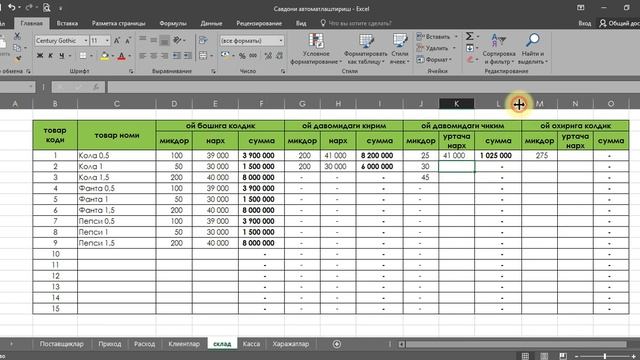Open the Century Gothic font dropdown
Screen dimensions: 640x360
pos(86,40)
